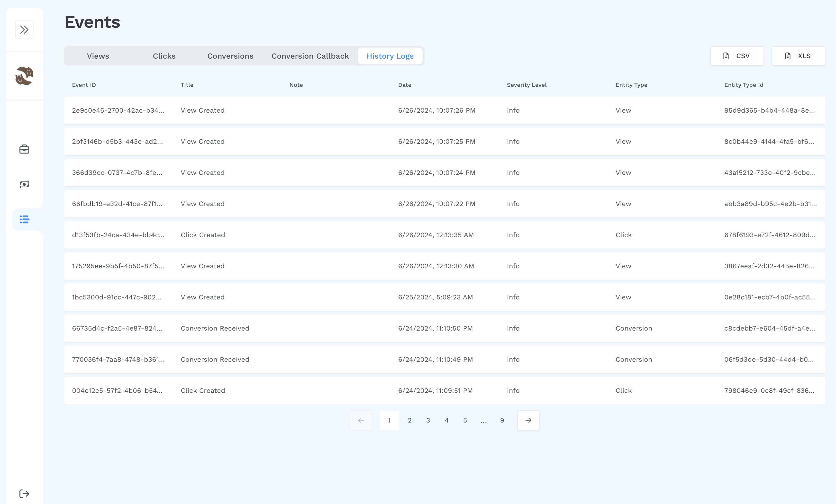Go to pagination page 3

[x=428, y=420]
